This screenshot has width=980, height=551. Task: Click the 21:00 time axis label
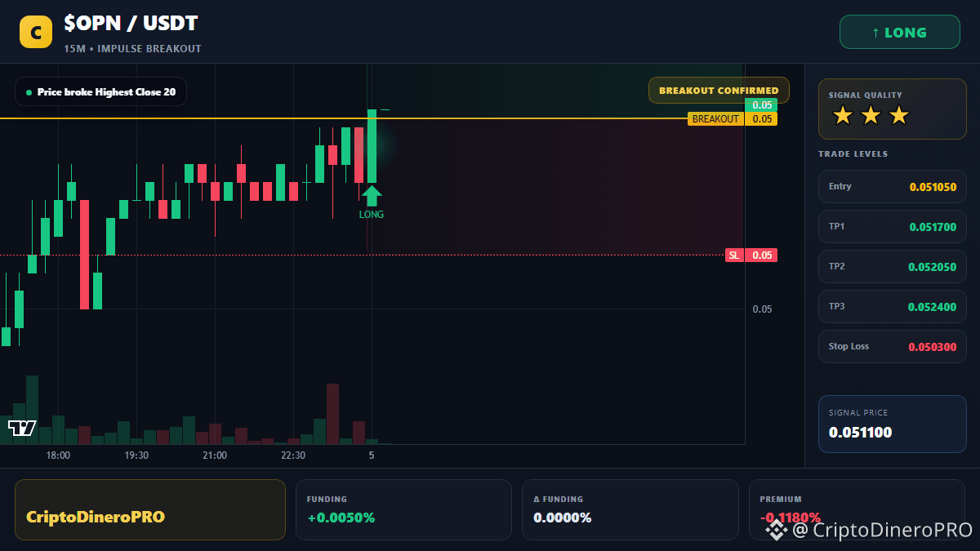215,455
